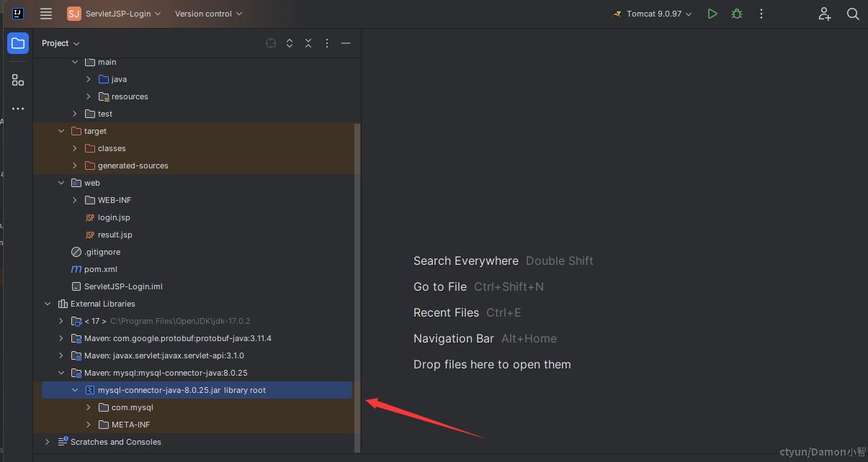Open the Structure tool window

[18, 80]
